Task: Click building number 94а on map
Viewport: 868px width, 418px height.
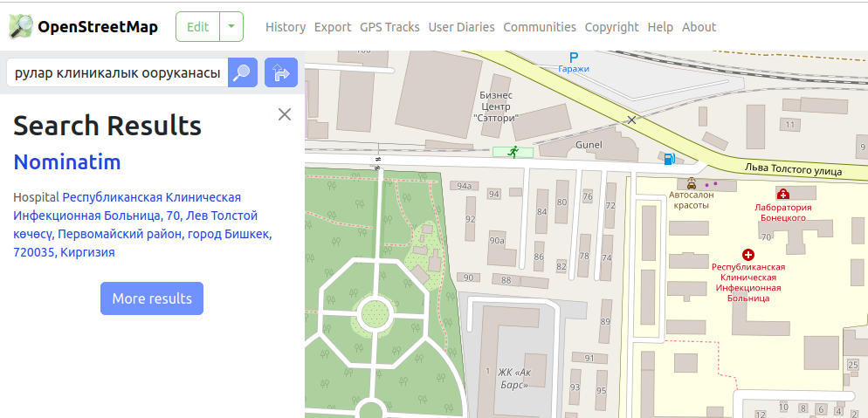Action: click(464, 186)
